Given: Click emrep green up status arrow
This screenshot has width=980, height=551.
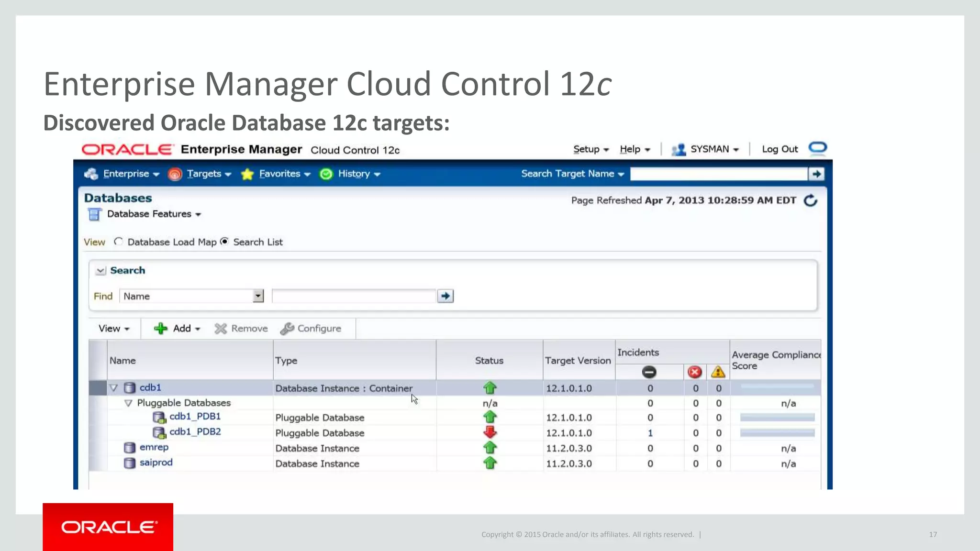Looking at the screenshot, I should click(490, 448).
